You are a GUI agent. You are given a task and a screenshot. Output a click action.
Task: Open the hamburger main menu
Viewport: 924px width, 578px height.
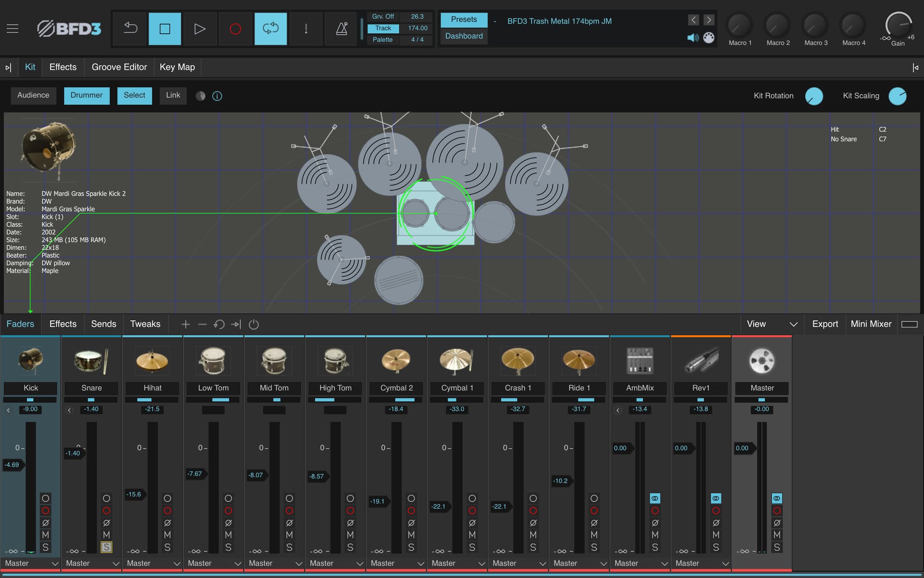[x=13, y=29]
